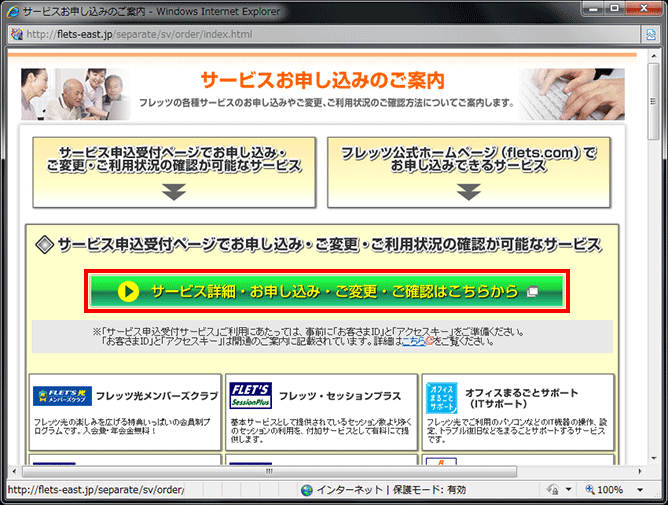Viewport: 668px width, 505px height.
Task: Click the オフィスまるごとサポート description text
Action: tap(517, 430)
